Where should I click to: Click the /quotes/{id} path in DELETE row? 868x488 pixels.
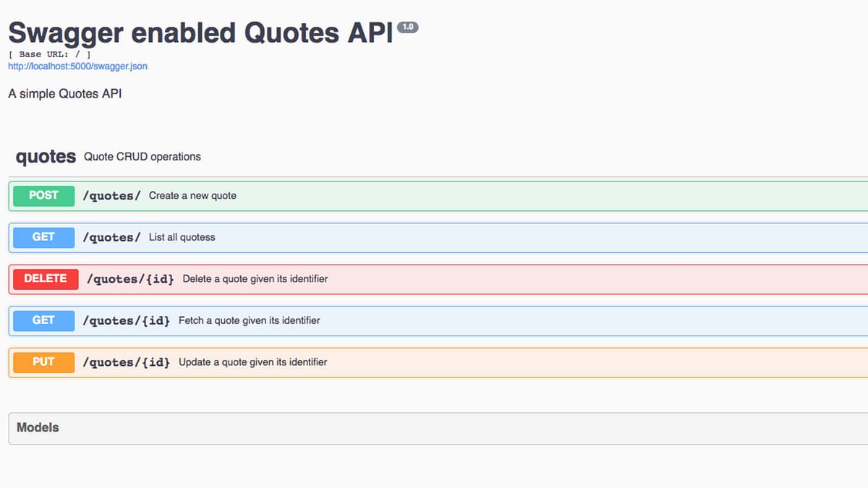pos(130,279)
